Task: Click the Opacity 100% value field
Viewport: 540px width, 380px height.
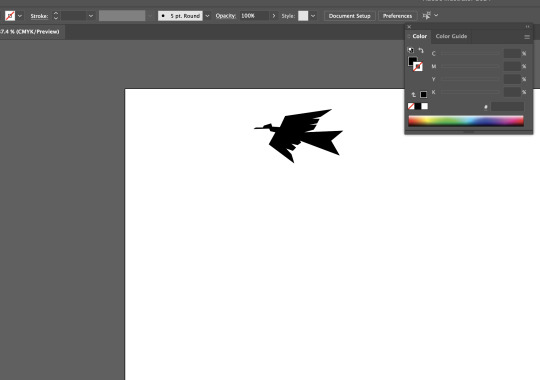Action: pyautogui.click(x=254, y=16)
